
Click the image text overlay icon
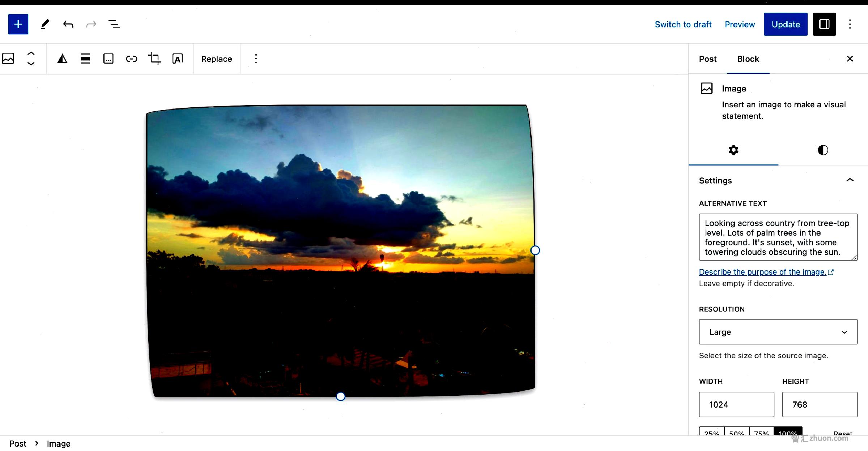[177, 59]
